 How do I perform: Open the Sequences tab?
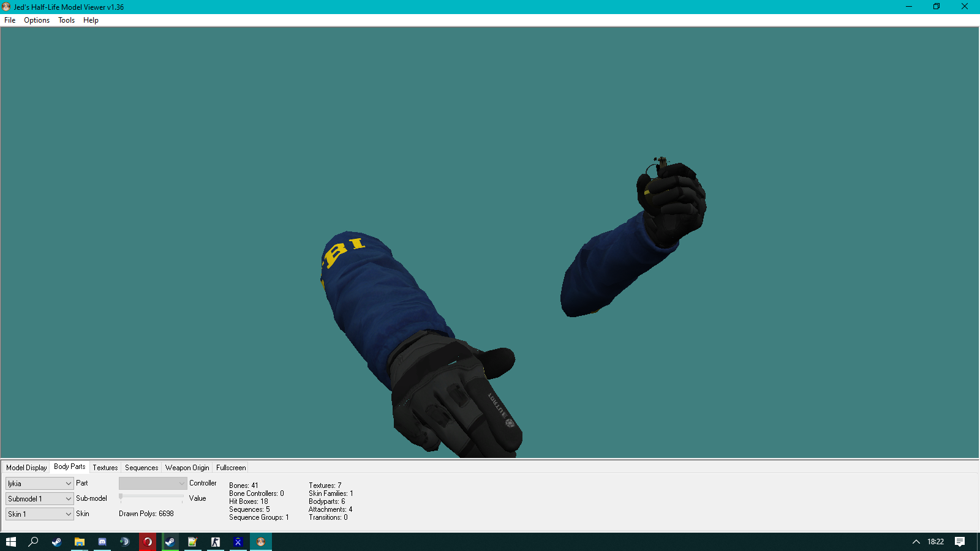point(141,468)
